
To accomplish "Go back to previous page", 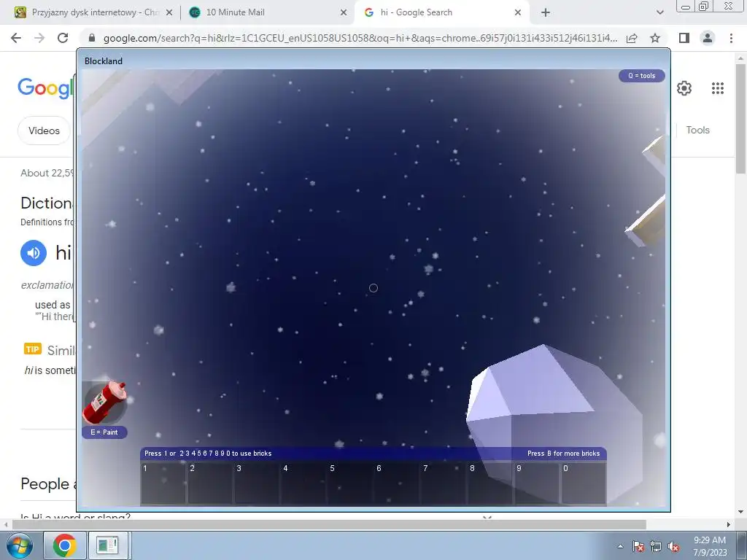I will tap(16, 38).
